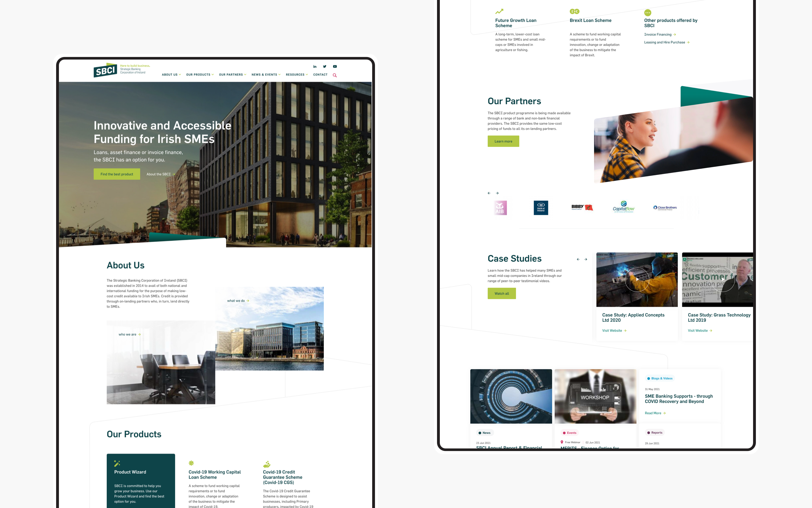The image size is (812, 508).
Task: Open Covid-19 Working Capital Loan Scheme heading
Action: click(x=215, y=474)
